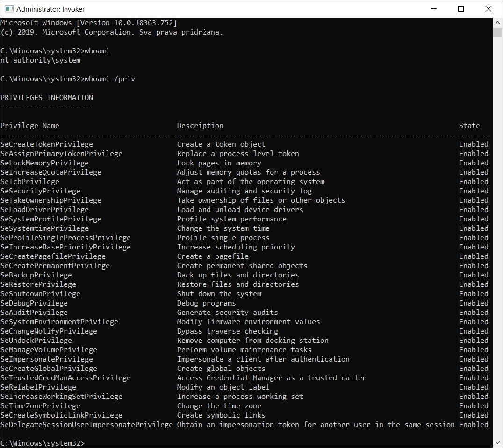Click the final C:\Windows\system32> prompt
Image resolution: width=503 pixels, height=448 pixels.
(x=43, y=443)
